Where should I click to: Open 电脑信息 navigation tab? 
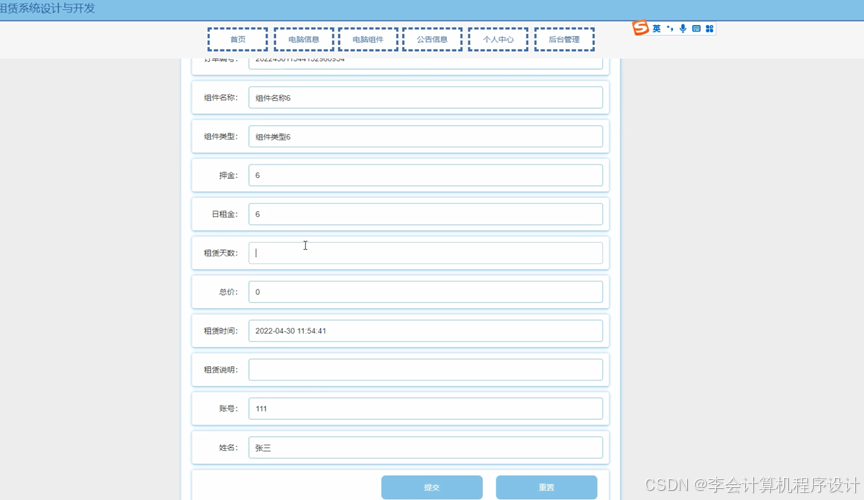[304, 39]
